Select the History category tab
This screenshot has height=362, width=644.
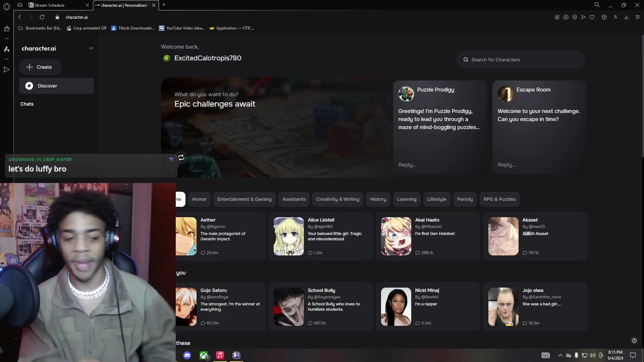pyautogui.click(x=378, y=199)
